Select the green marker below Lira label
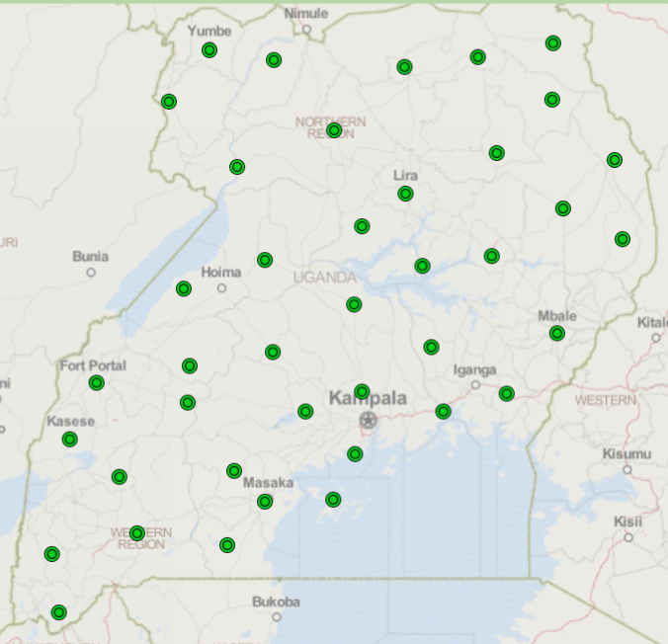The width and height of the screenshot is (668, 644). click(405, 194)
